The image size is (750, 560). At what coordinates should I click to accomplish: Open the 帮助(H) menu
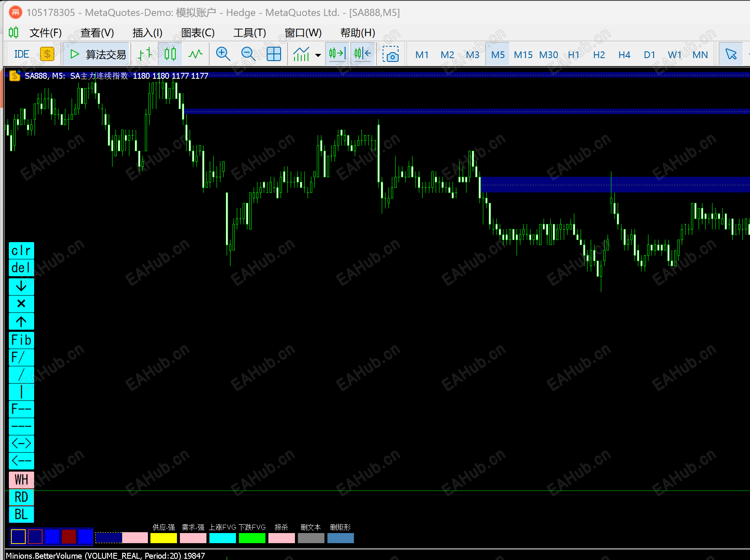(x=358, y=33)
